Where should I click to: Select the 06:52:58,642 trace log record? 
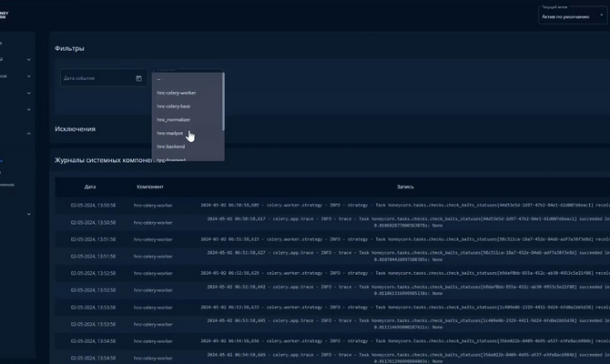coord(332,290)
